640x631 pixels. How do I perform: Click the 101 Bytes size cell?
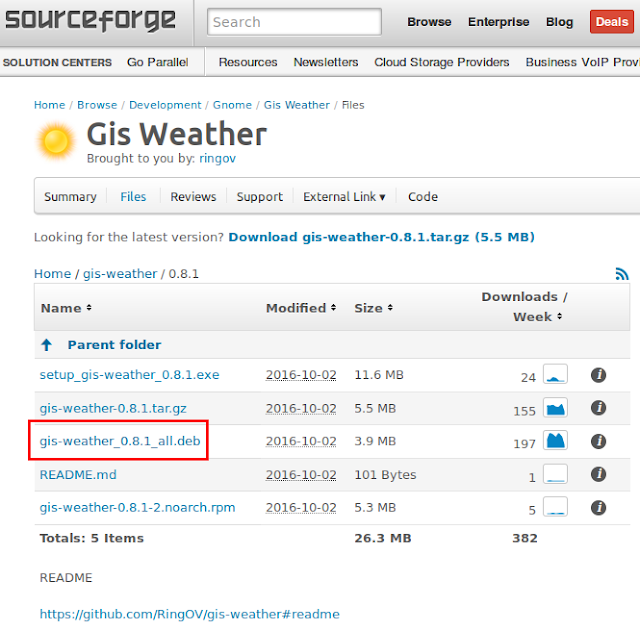(385, 475)
